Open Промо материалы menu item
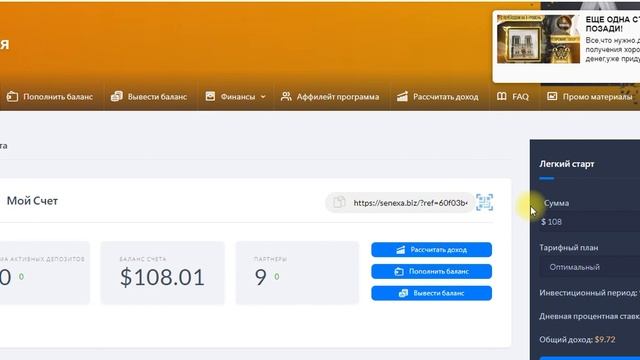640x360 pixels. 589,97
